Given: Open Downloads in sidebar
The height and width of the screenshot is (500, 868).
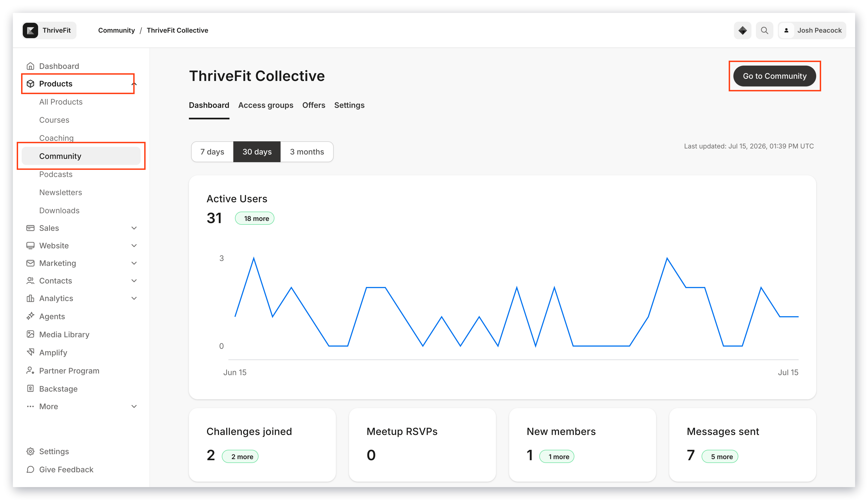Looking at the screenshot, I should click(x=59, y=210).
